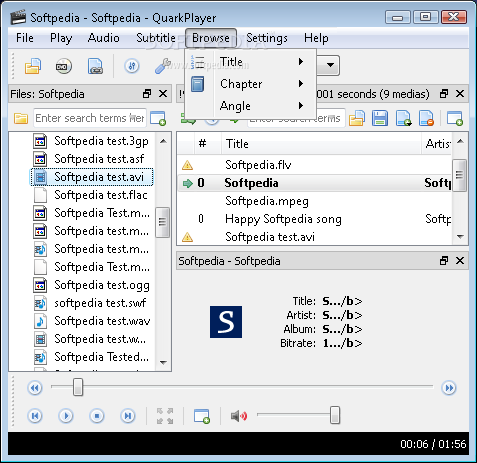477x463 pixels.
Task: Expand the Title submenu
Action: coord(250,62)
